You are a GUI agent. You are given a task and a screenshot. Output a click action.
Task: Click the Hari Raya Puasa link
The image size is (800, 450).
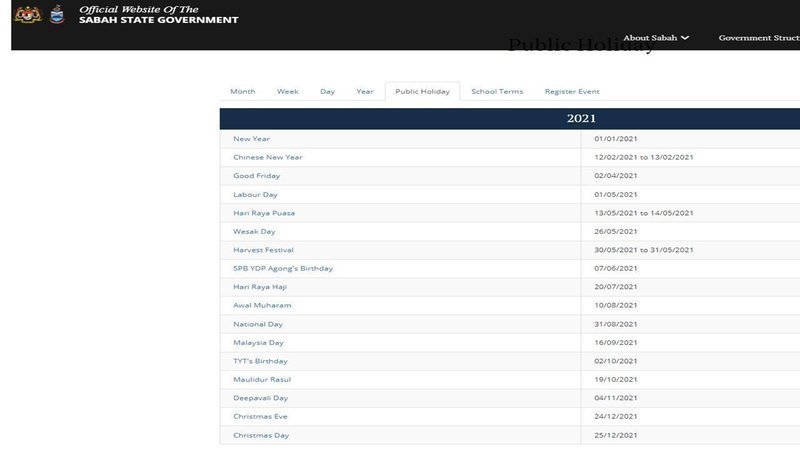point(264,213)
